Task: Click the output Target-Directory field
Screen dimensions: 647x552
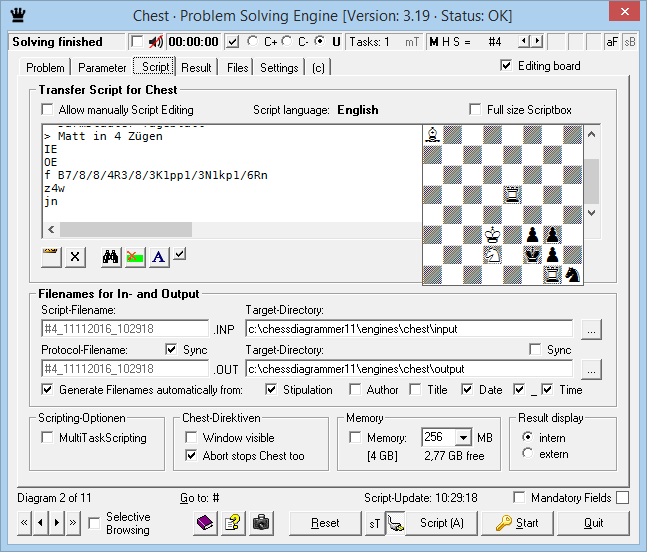Action: click(x=409, y=368)
